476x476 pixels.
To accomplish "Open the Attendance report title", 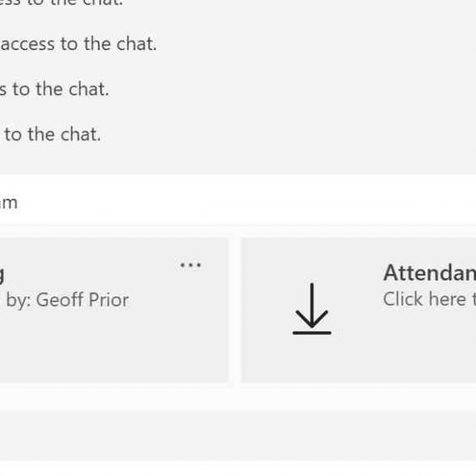I will click(429, 272).
